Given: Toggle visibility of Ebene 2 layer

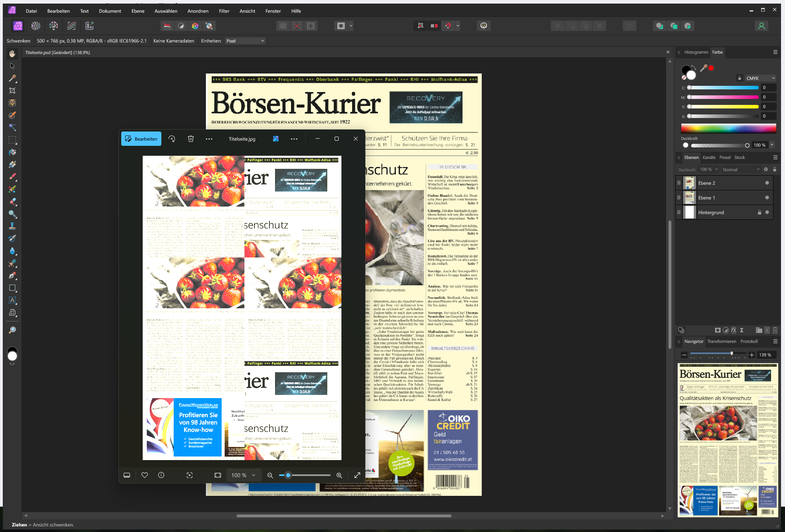Looking at the screenshot, I should tap(767, 183).
